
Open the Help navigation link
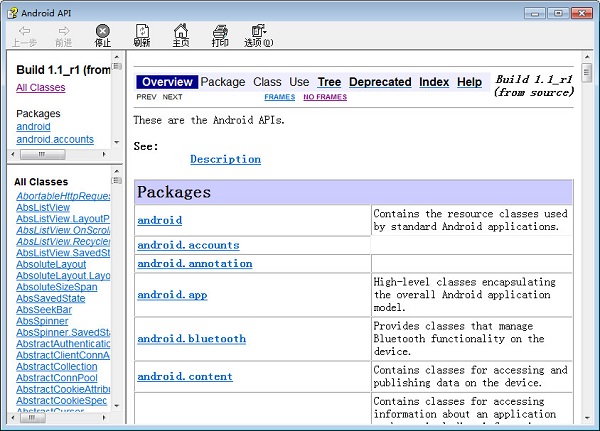(x=469, y=82)
